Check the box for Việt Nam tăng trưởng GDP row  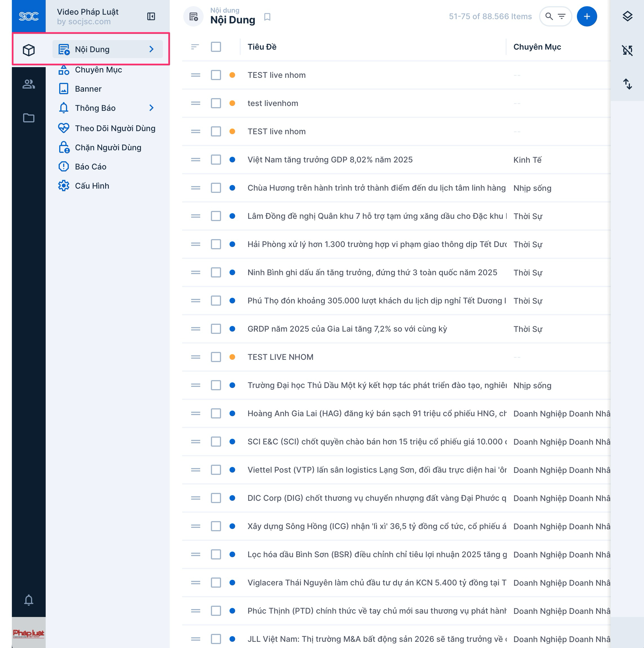(216, 160)
